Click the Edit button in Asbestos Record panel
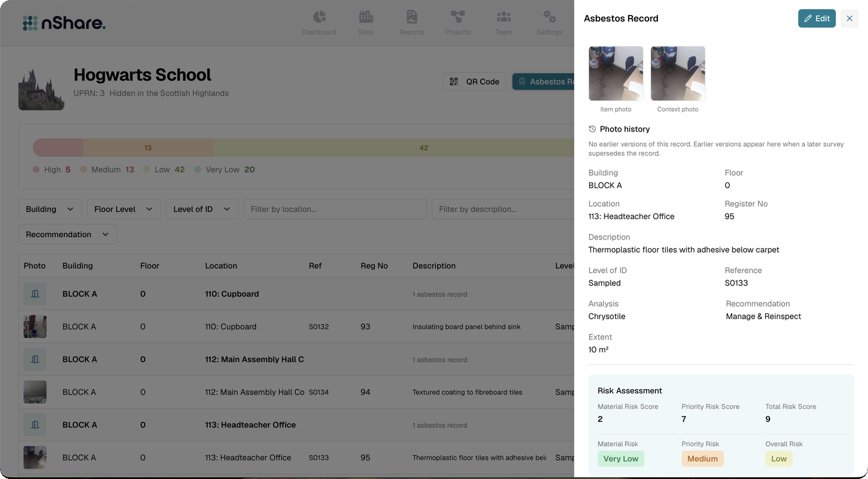Screen dimensions: 868x479 coord(817,19)
